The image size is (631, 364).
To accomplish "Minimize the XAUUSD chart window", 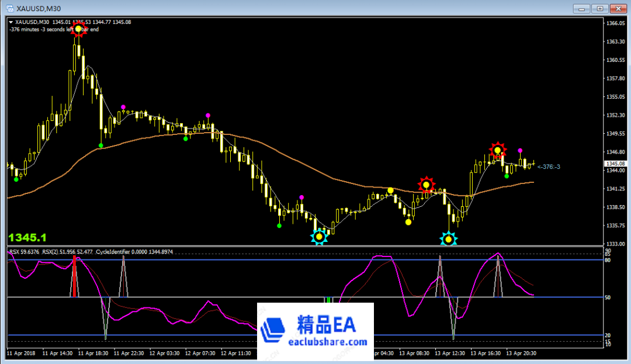I will [581, 9].
